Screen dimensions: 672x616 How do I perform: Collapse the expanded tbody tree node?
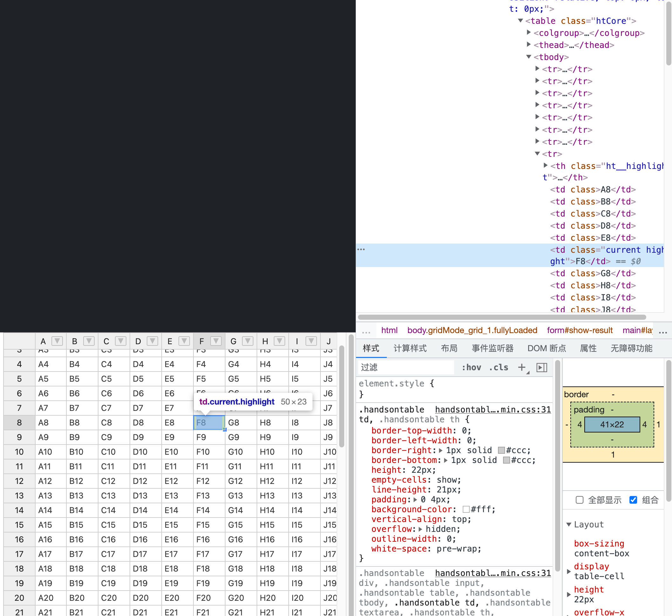(529, 57)
